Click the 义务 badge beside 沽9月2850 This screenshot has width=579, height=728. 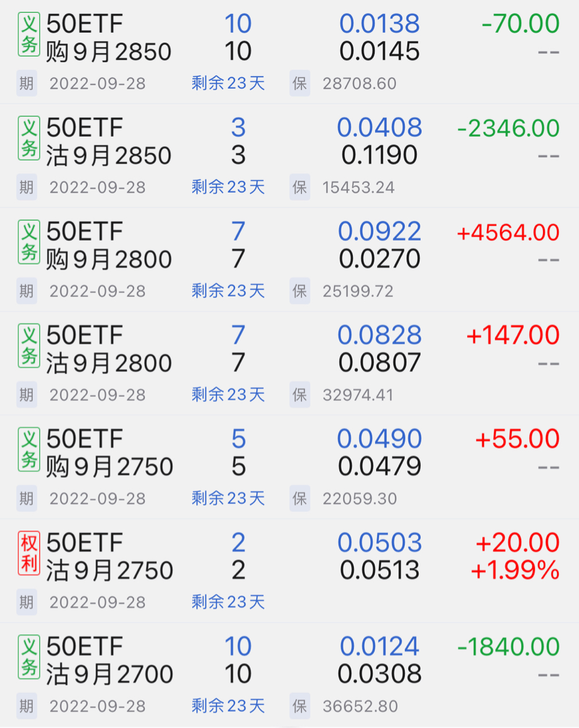[x=29, y=138]
